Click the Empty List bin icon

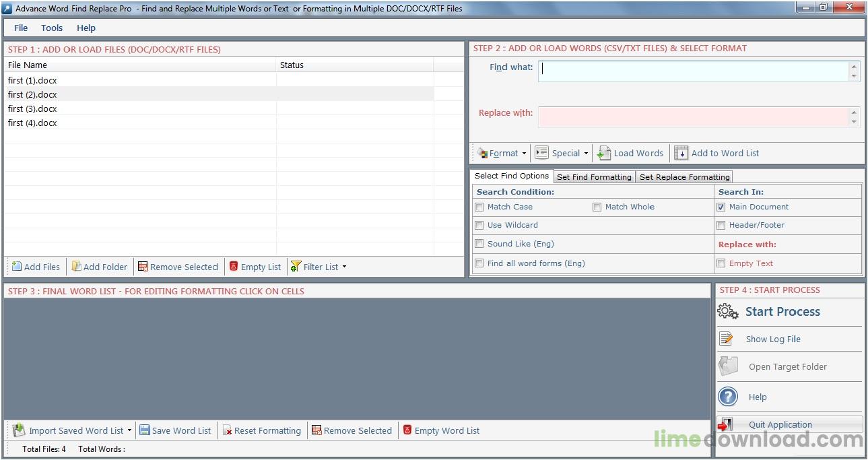pos(234,267)
